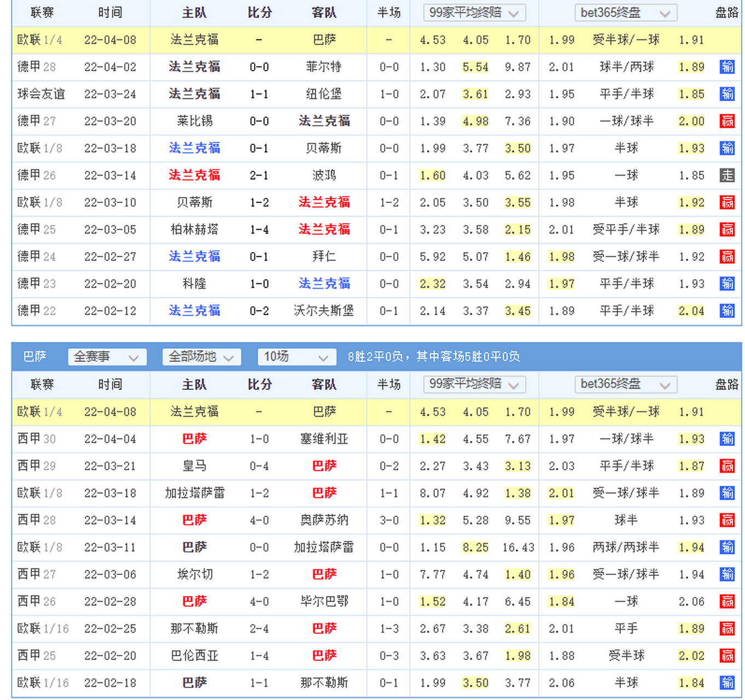
Task: Change match count via the 10场 dropdown
Action: pyautogui.click(x=296, y=357)
